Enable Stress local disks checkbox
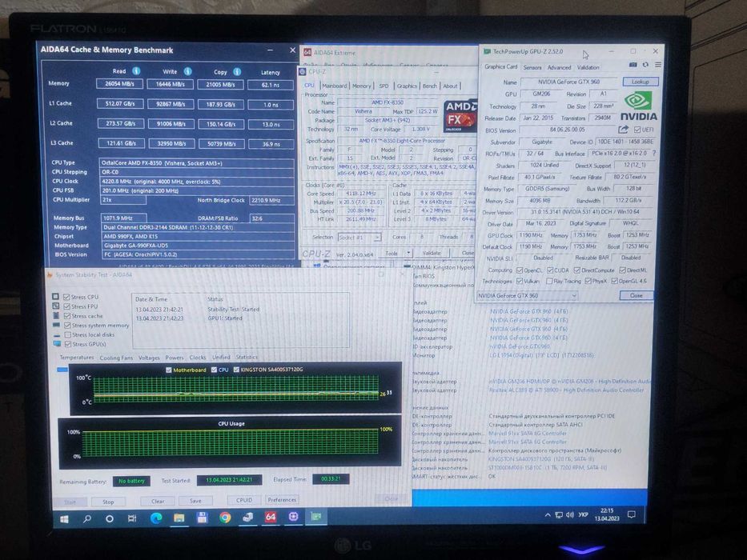The image size is (747, 560). (x=67, y=334)
